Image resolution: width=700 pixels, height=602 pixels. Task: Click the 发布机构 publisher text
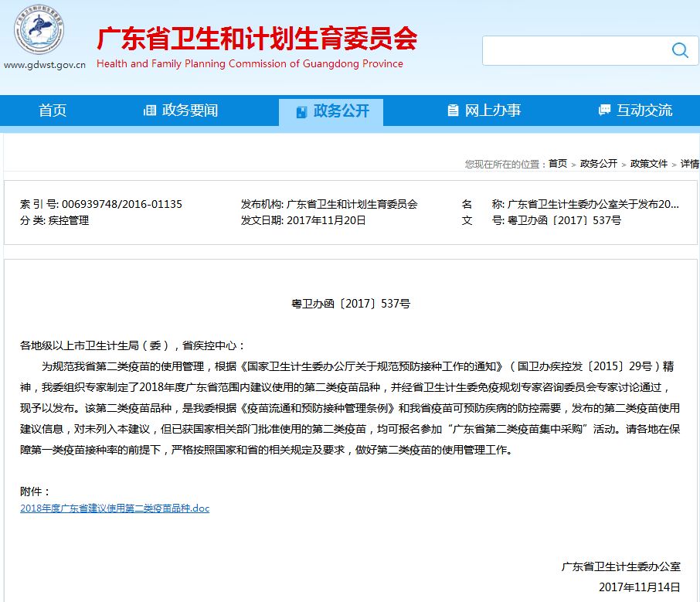click(x=329, y=205)
